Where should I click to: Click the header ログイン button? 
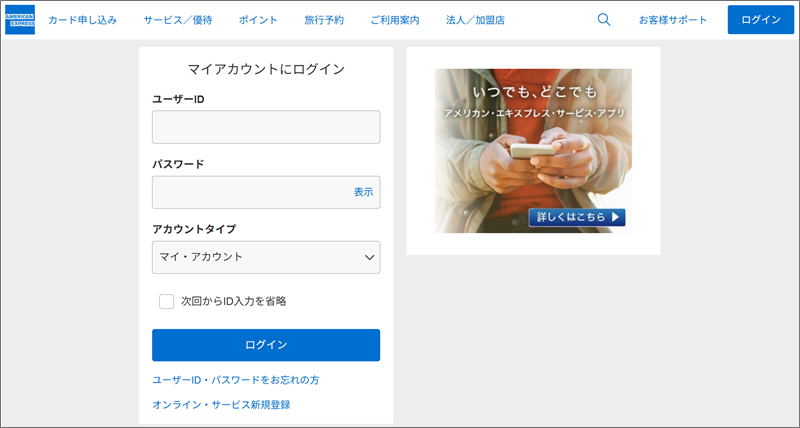[x=761, y=20]
